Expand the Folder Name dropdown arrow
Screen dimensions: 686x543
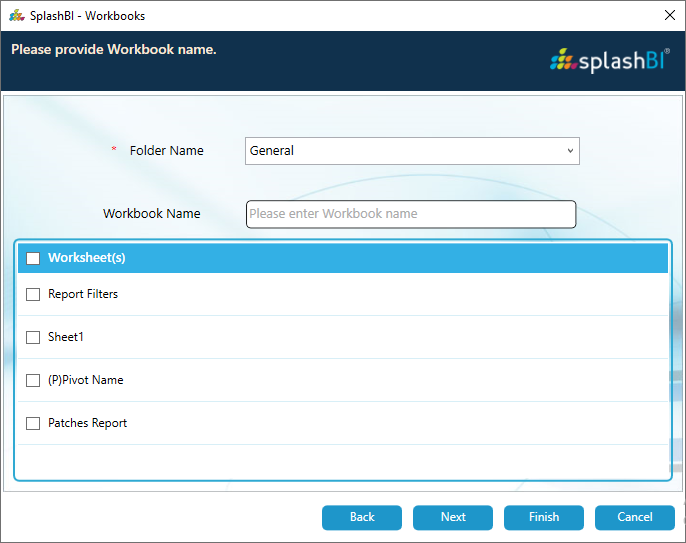tap(570, 151)
